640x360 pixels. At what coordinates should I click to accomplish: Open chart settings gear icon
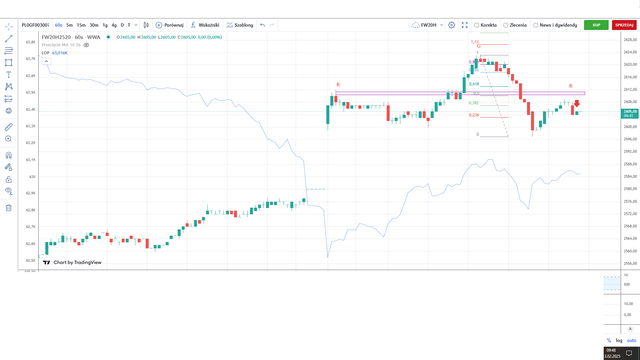pyautogui.click(x=451, y=25)
